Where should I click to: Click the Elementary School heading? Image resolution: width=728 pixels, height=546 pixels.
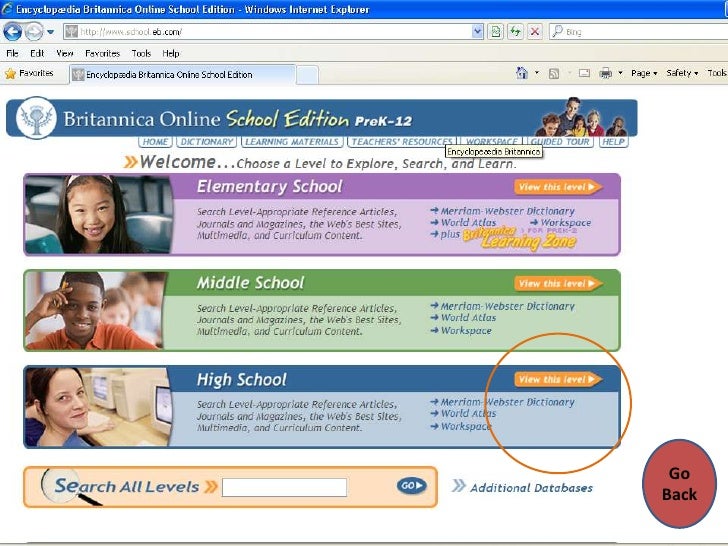(x=269, y=187)
